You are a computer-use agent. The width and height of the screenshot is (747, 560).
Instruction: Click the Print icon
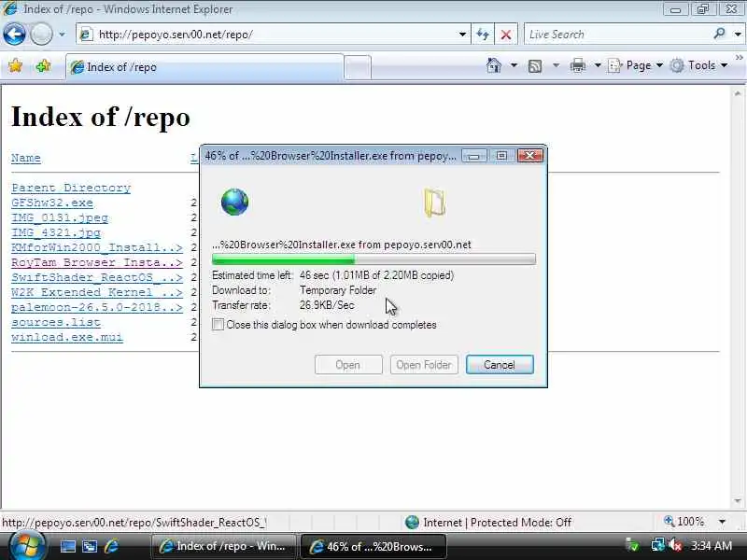(577, 65)
